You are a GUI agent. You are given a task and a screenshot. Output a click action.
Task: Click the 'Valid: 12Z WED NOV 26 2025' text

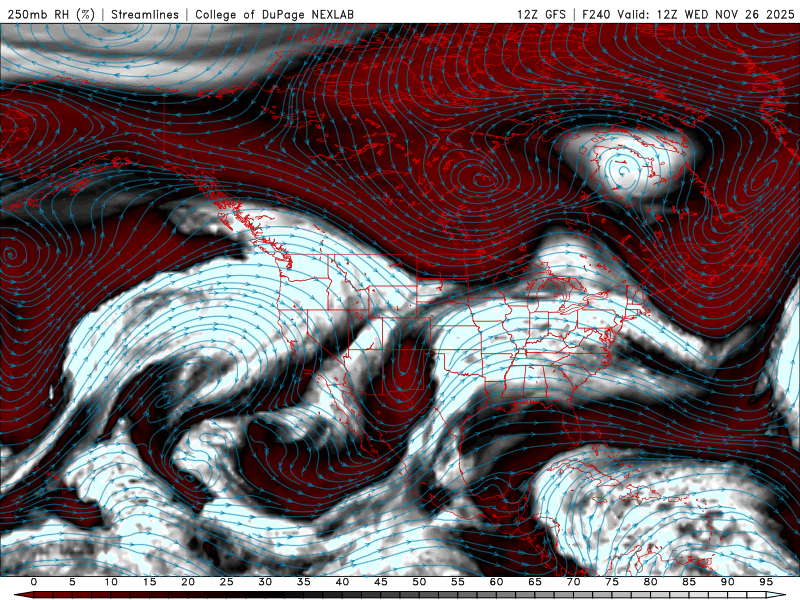706,14
